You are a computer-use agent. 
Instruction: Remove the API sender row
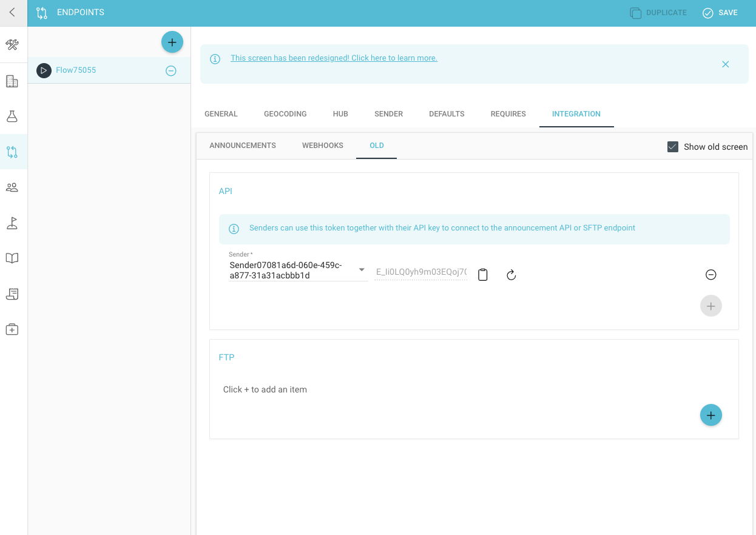click(x=710, y=275)
